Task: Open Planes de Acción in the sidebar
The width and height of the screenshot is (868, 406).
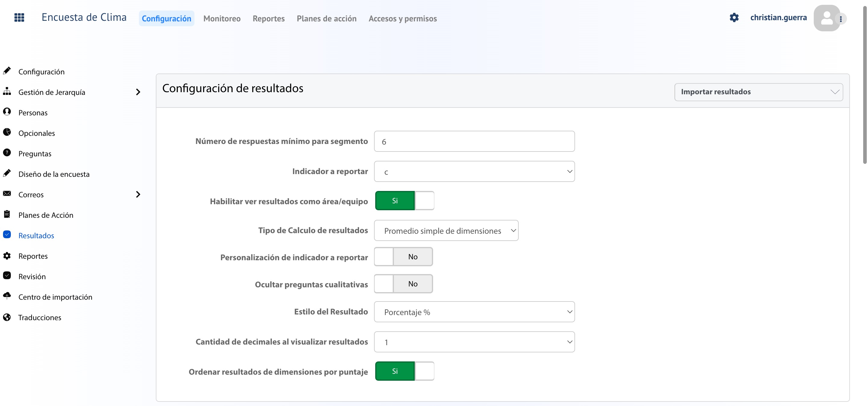Action: 46,215
